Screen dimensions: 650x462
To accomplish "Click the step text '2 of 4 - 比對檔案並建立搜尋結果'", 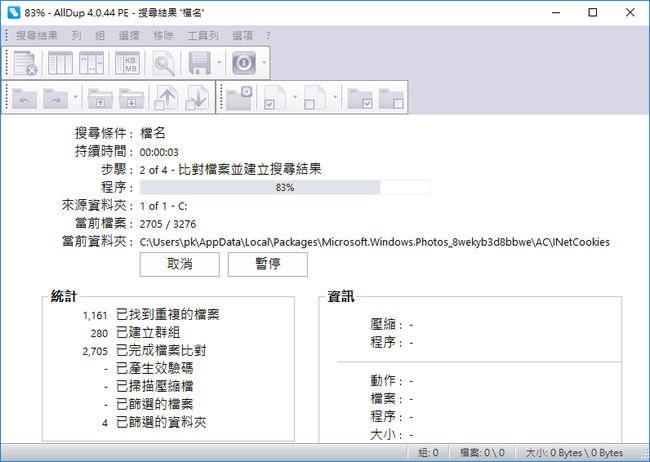I will [x=230, y=170].
